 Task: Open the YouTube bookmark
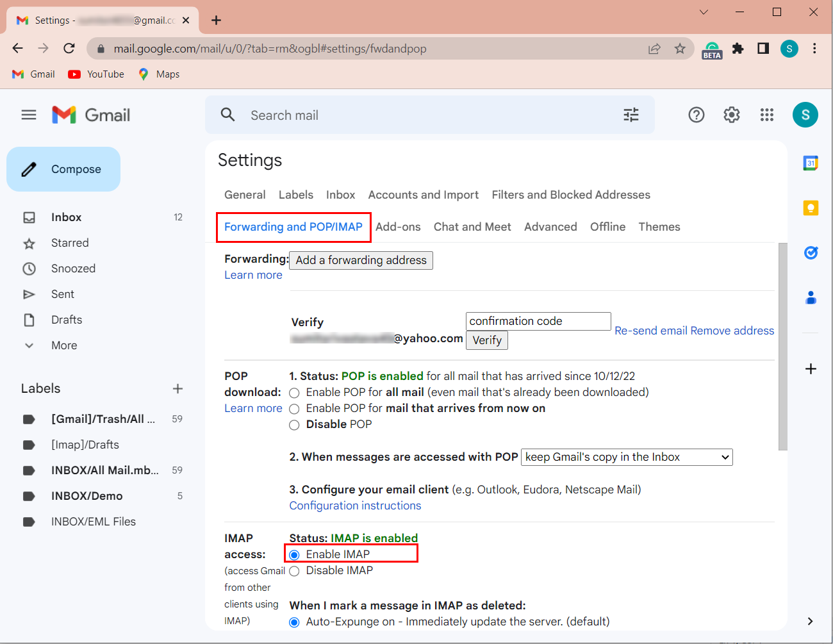coord(96,74)
